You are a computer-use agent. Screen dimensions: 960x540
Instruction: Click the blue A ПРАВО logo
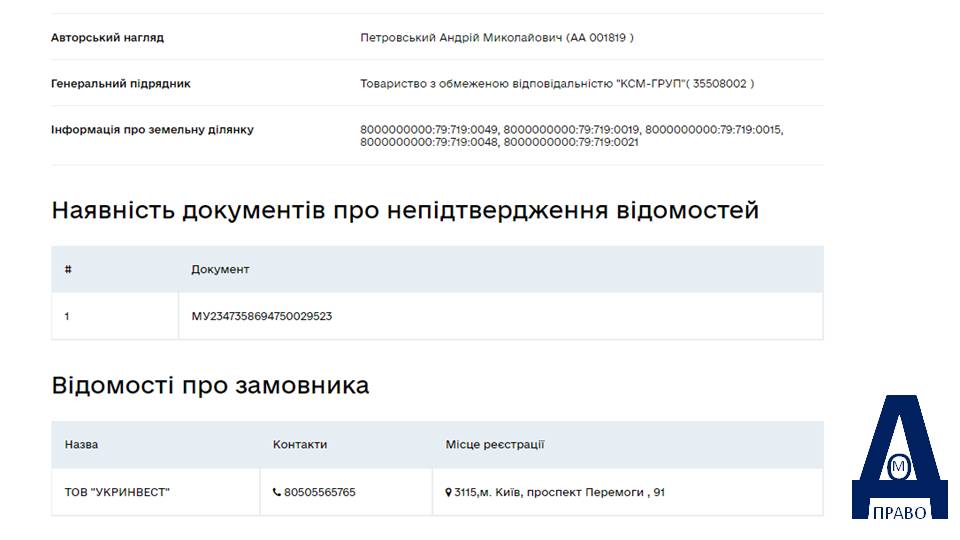[899, 457]
